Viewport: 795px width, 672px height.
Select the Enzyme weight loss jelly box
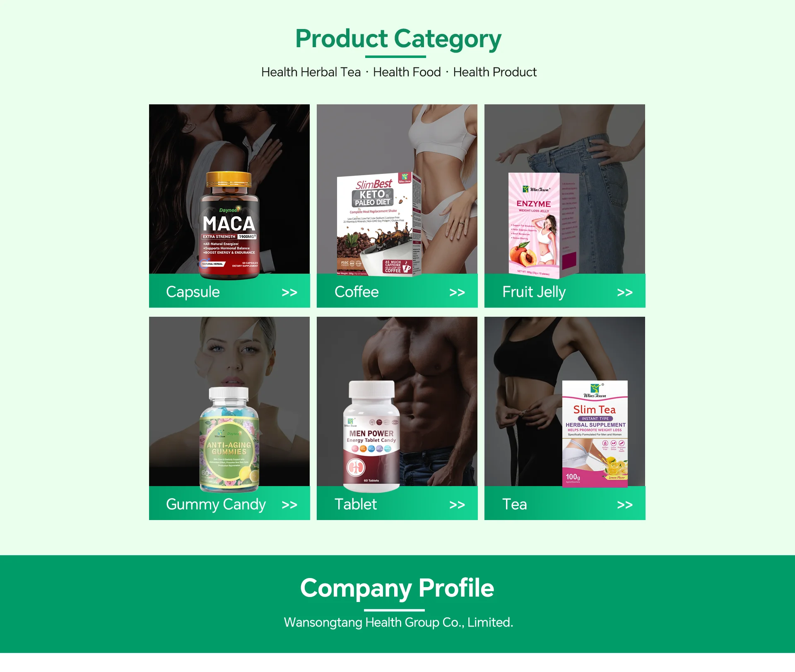coord(543,226)
